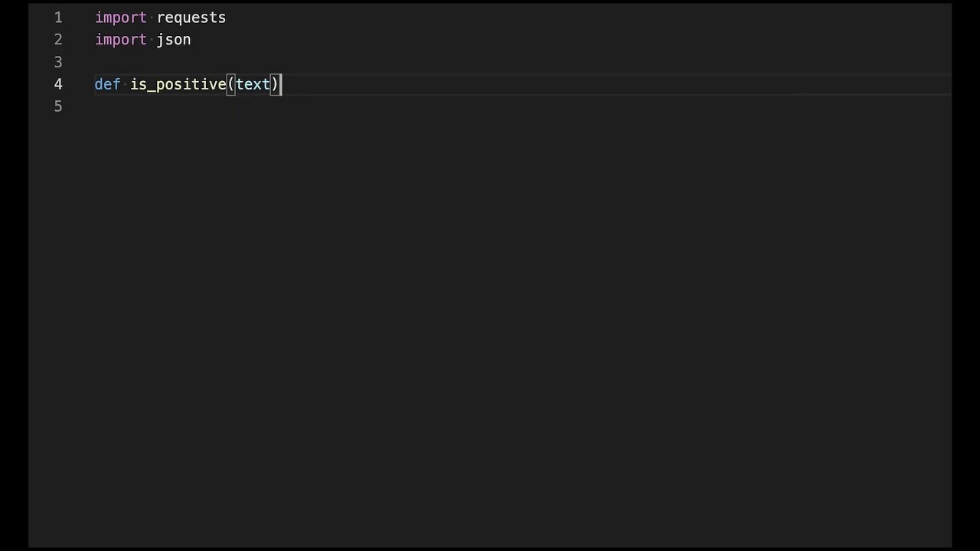
Task: Click the 'def' keyword
Action: 107,84
